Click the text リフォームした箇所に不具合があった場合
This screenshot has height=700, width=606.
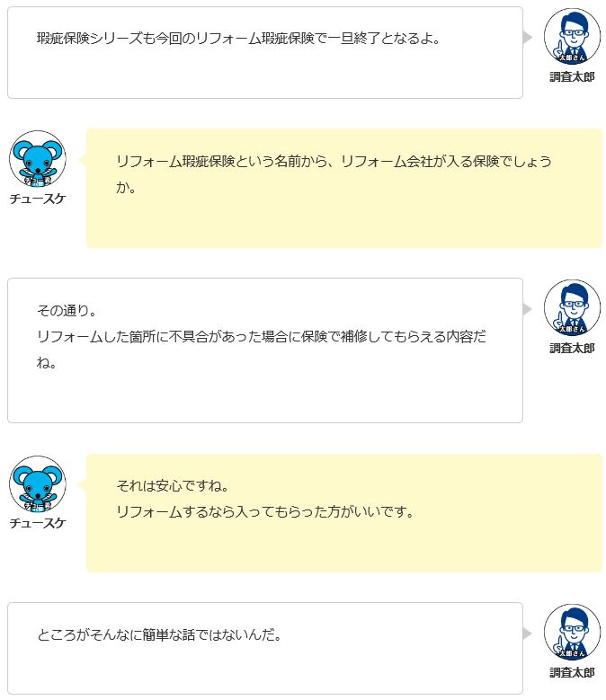point(162,336)
